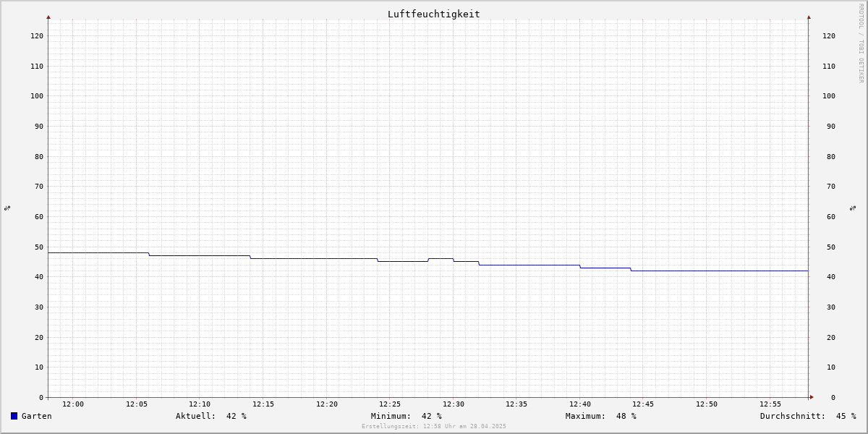Click the 10 label on the right axis
The height and width of the screenshot is (434, 868).
click(831, 367)
